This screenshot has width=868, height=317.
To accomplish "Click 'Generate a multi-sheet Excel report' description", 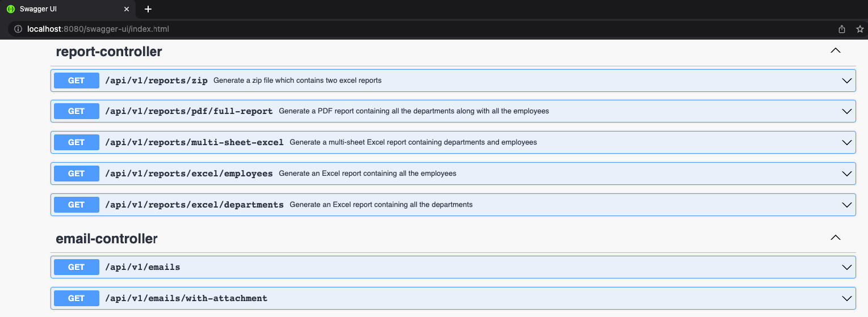I will pyautogui.click(x=413, y=142).
